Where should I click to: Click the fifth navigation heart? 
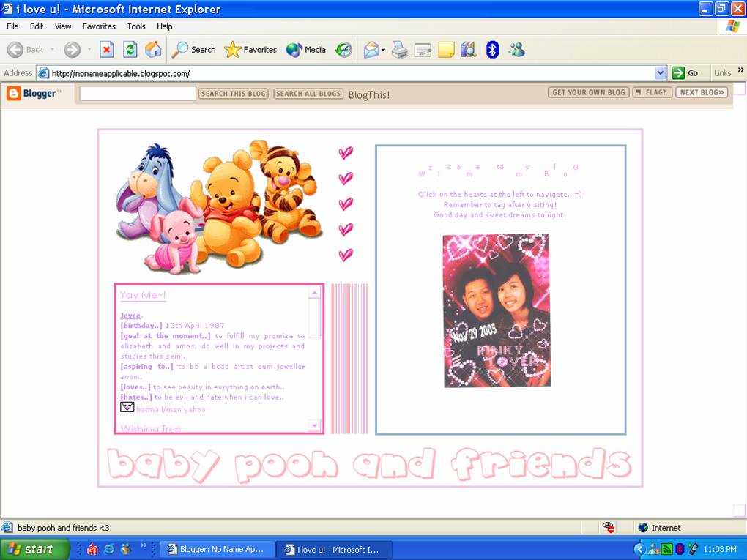(x=346, y=255)
